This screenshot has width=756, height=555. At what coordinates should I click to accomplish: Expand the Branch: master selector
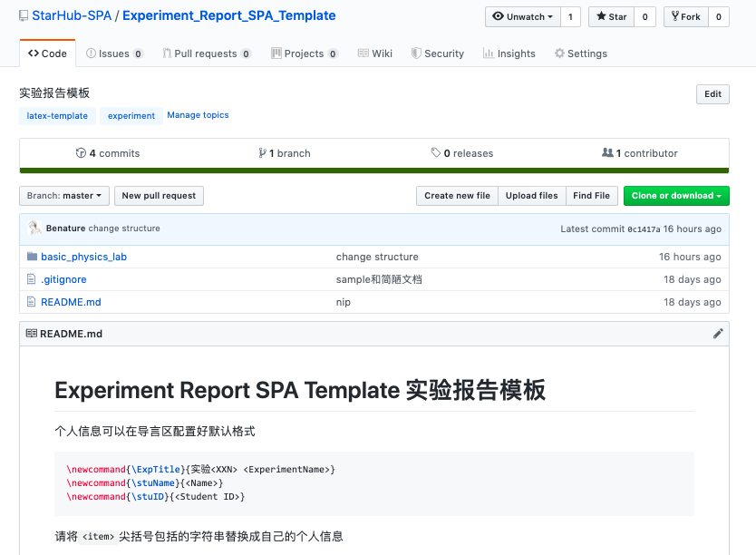click(64, 196)
